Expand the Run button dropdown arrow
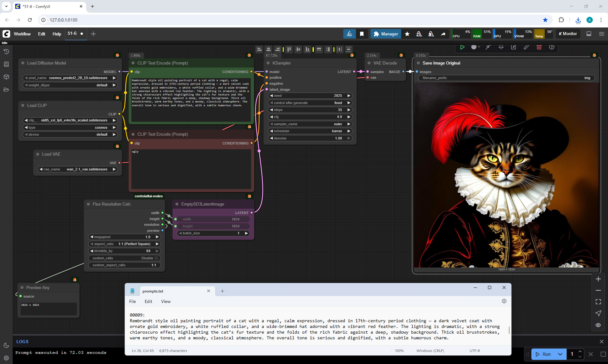 point(560,354)
